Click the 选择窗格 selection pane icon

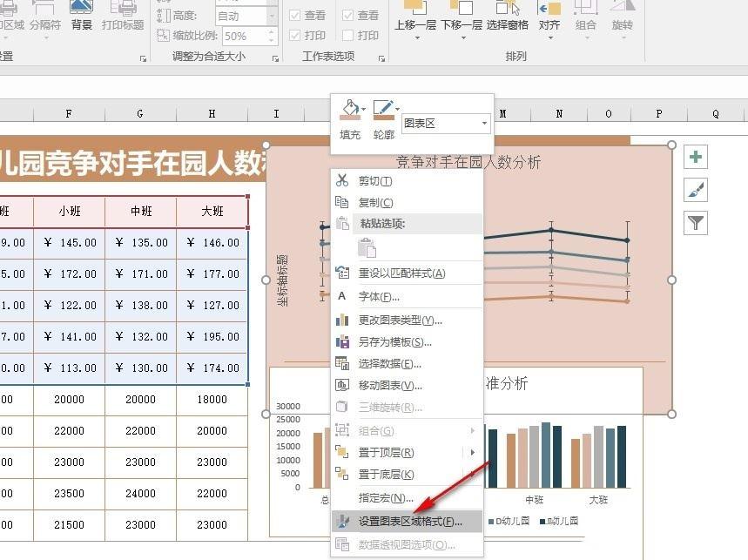pyautogui.click(x=507, y=8)
